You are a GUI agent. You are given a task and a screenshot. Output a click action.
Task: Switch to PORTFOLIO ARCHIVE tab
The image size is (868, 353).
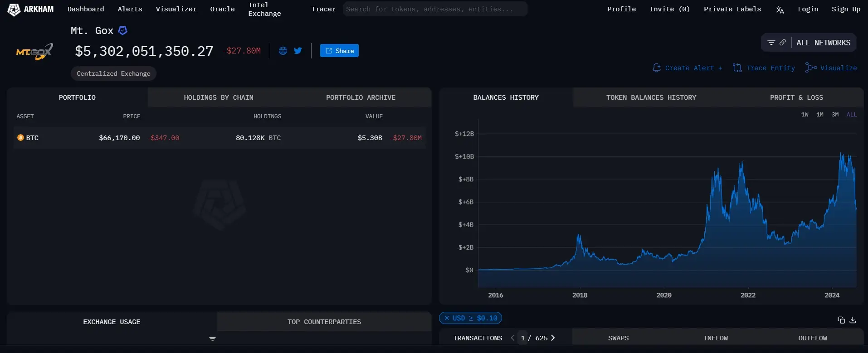(361, 97)
